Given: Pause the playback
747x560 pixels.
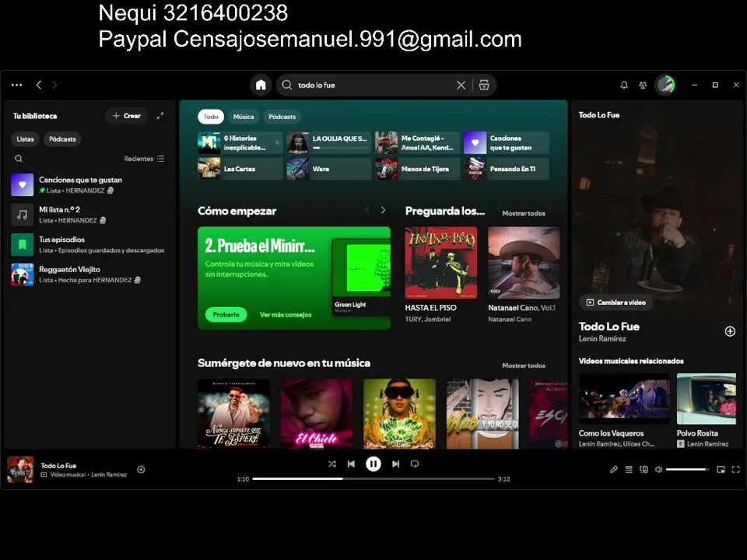Looking at the screenshot, I should click(x=373, y=464).
